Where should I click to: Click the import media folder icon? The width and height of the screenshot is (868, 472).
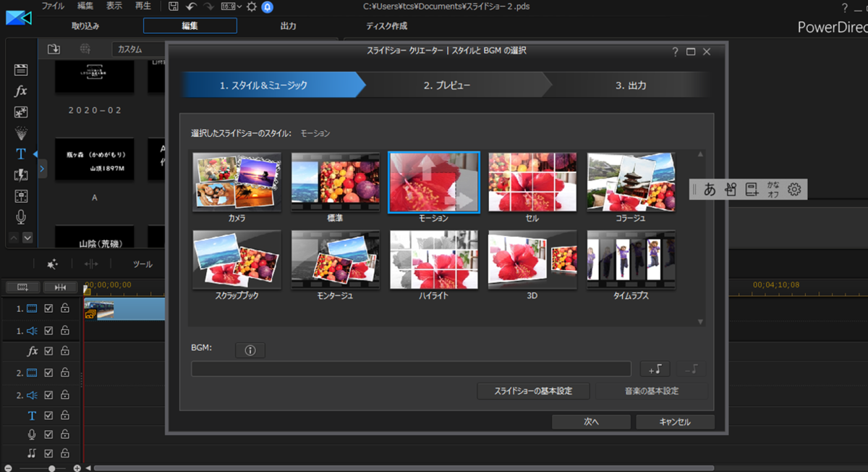(54, 49)
